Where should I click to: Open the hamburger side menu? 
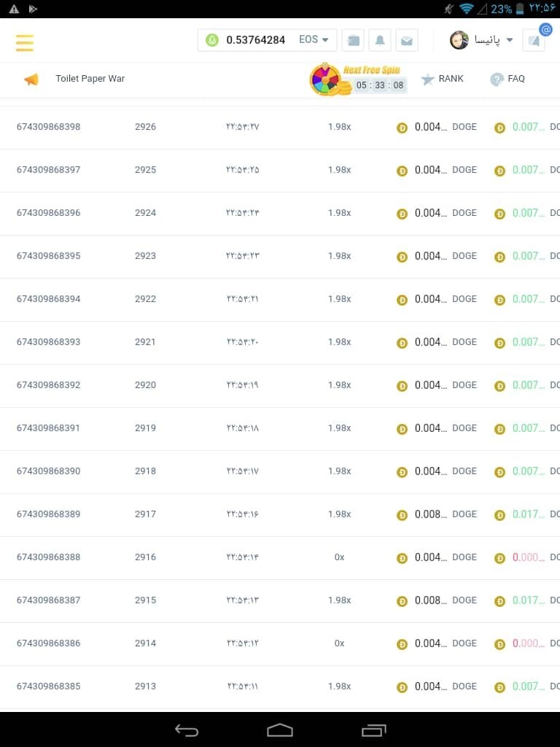[25, 42]
